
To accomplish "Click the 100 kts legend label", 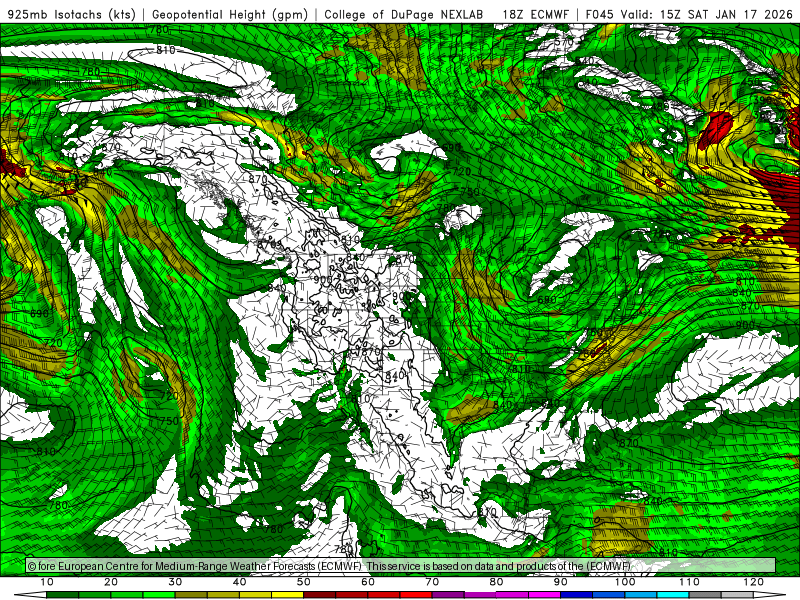I will point(625,582).
